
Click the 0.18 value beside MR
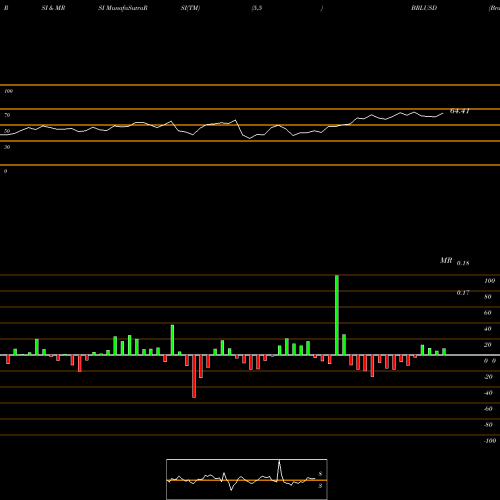(463, 263)
